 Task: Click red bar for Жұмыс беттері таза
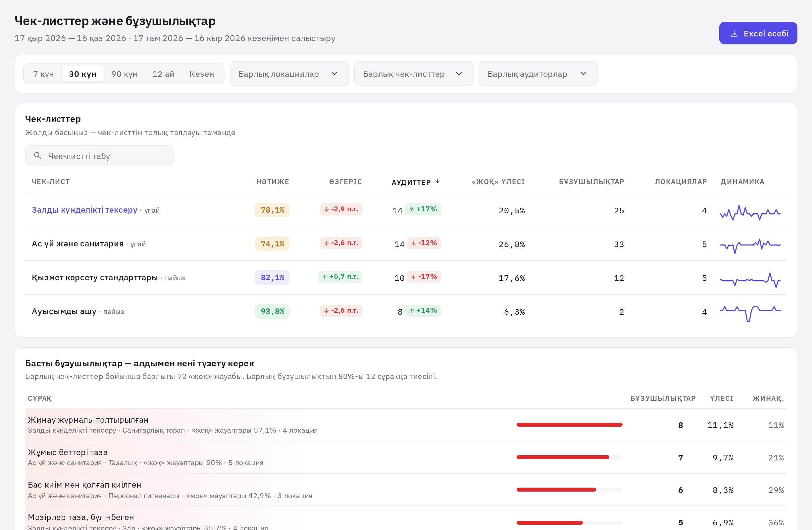(563, 457)
